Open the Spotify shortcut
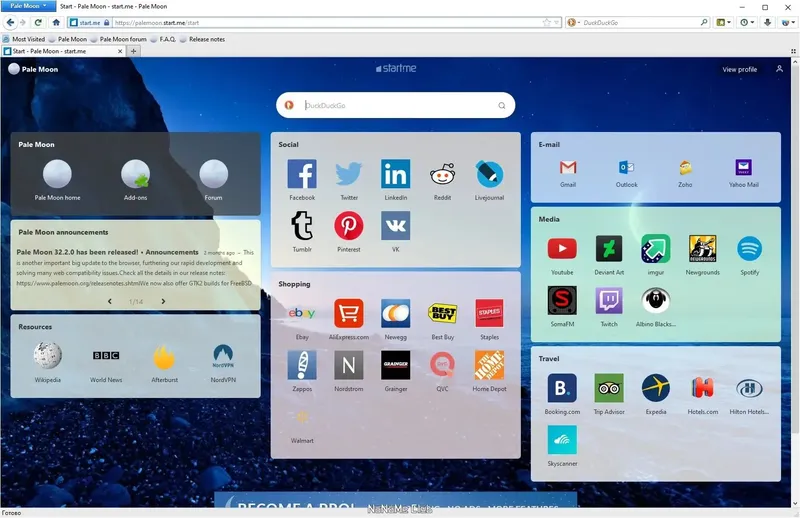Viewport: 800px width, 518px height. (x=749, y=249)
